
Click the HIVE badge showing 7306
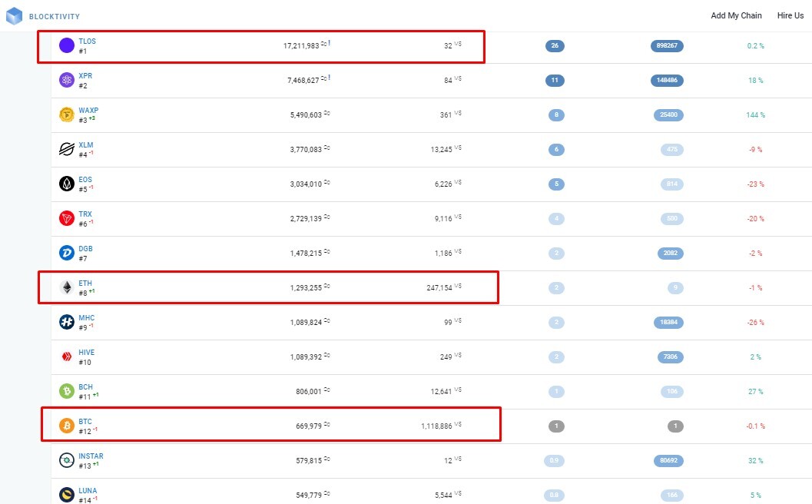click(670, 357)
